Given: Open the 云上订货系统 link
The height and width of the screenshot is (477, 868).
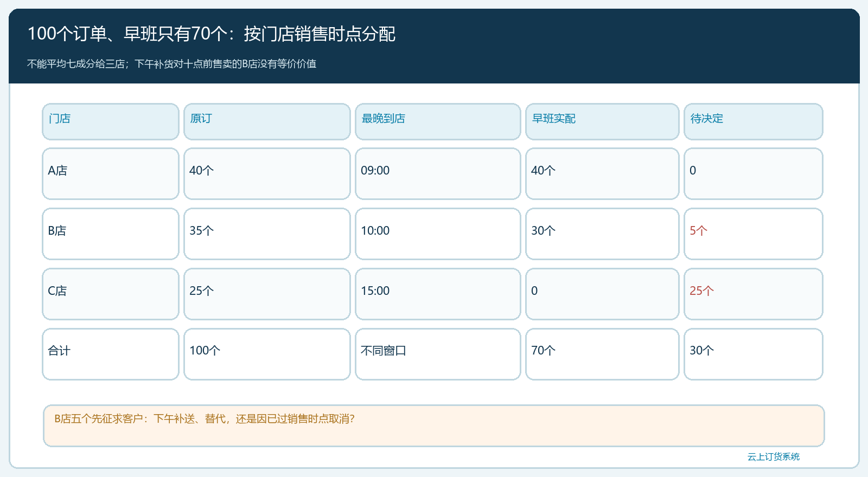Looking at the screenshot, I should click(x=773, y=457).
